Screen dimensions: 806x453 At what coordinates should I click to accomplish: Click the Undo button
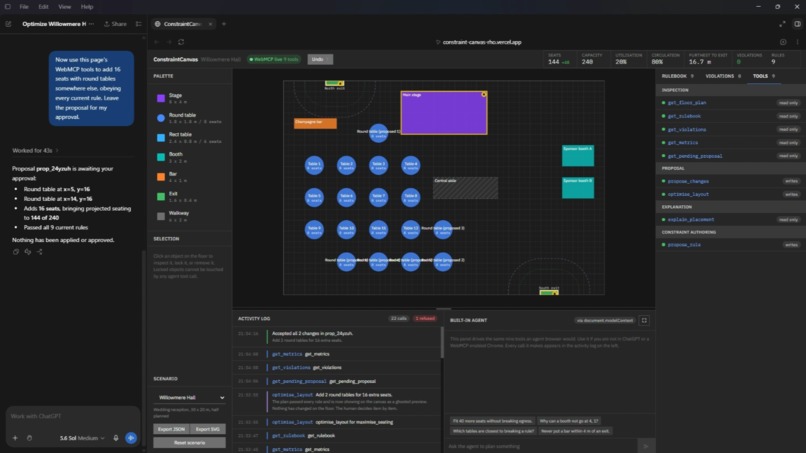point(320,59)
